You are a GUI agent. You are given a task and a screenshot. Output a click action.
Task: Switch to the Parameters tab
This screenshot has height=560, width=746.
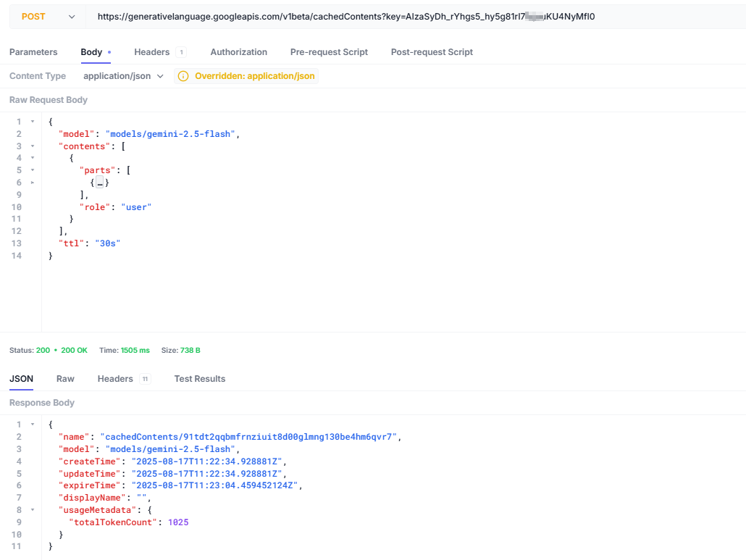tap(33, 52)
